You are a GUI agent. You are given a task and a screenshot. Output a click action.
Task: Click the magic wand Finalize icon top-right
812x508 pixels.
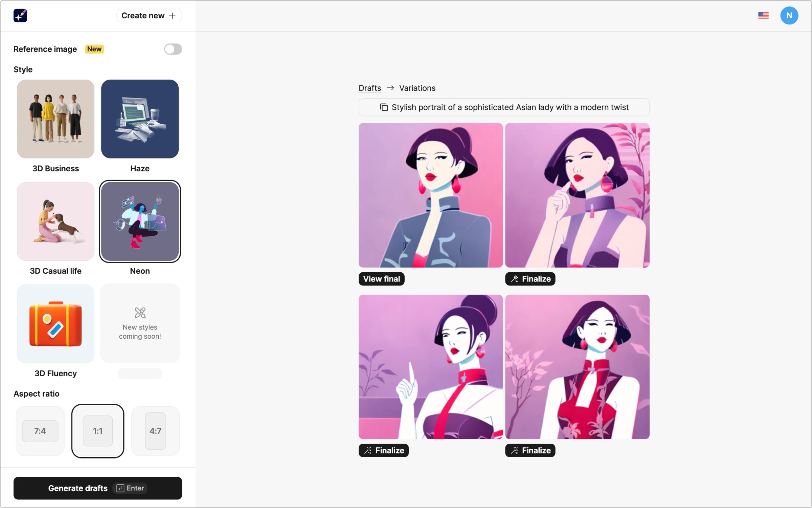tap(514, 279)
